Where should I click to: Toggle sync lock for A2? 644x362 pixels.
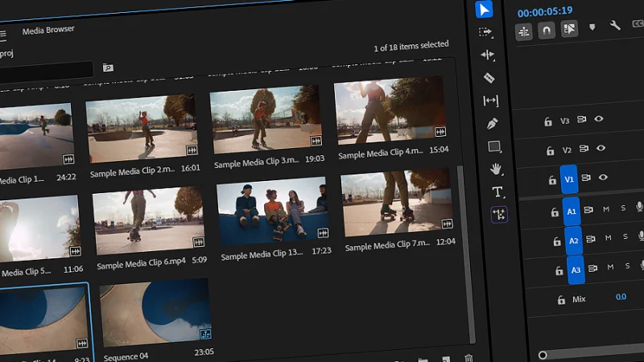pyautogui.click(x=590, y=239)
